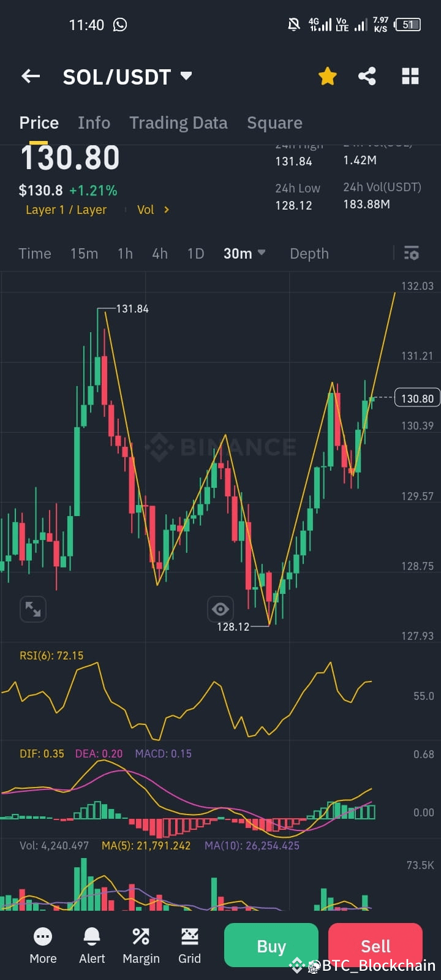Toggle the favorite star for SOL/USDT

[327, 76]
